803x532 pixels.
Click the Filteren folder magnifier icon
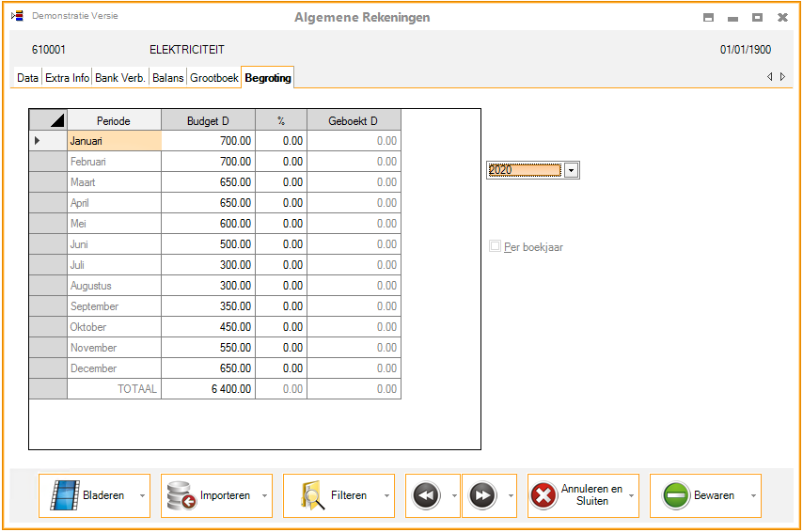point(312,495)
